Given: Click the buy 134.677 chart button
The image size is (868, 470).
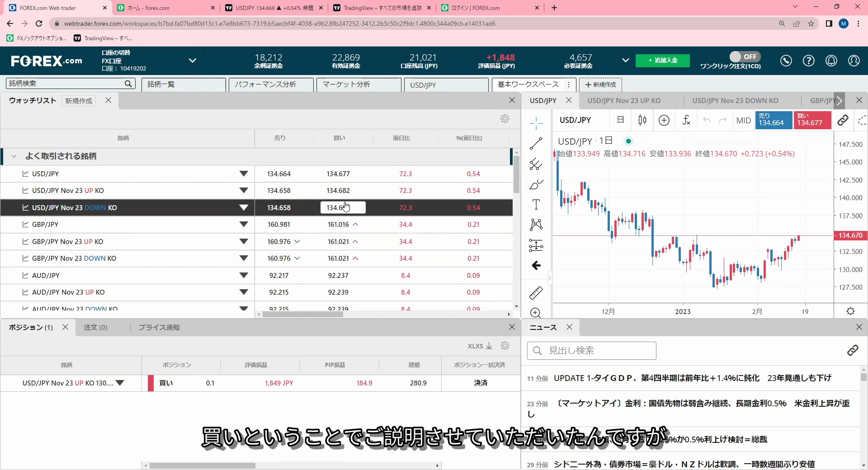Looking at the screenshot, I should [812, 120].
